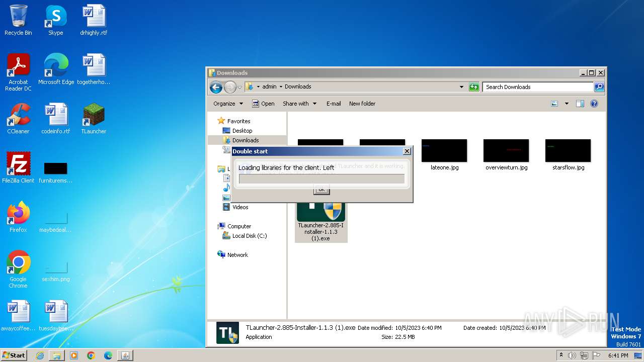Launch Firefox from the desktop
The width and height of the screenshot is (644, 362).
tap(18, 217)
